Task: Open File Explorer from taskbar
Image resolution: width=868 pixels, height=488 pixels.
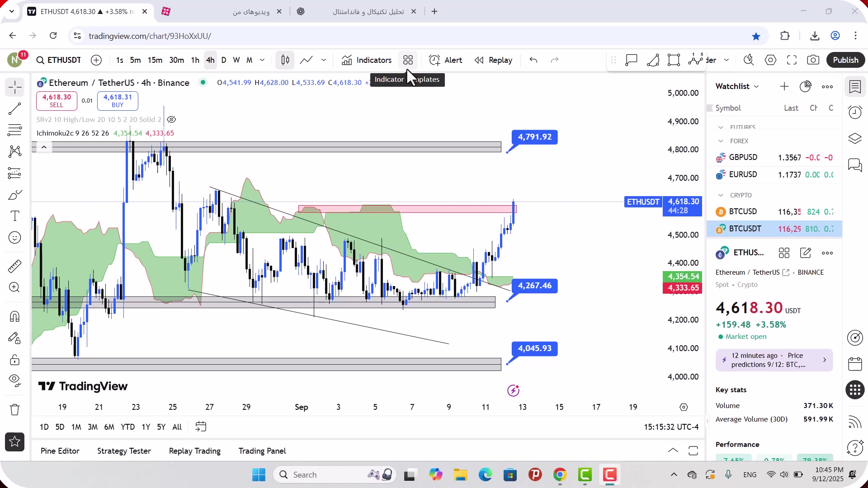Action: pyautogui.click(x=460, y=475)
